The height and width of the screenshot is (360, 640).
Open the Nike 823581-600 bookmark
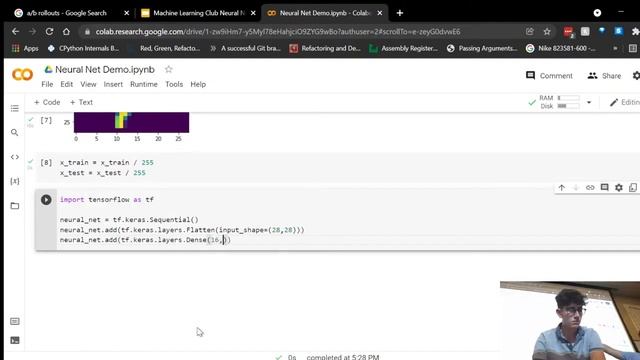pyautogui.click(x=561, y=48)
